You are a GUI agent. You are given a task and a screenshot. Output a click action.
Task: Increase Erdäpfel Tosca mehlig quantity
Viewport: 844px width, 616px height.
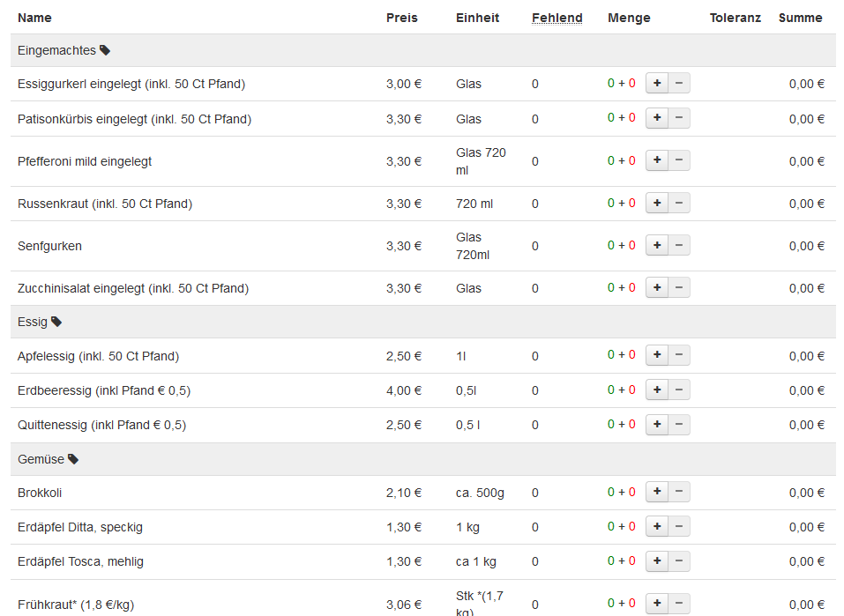(x=656, y=561)
